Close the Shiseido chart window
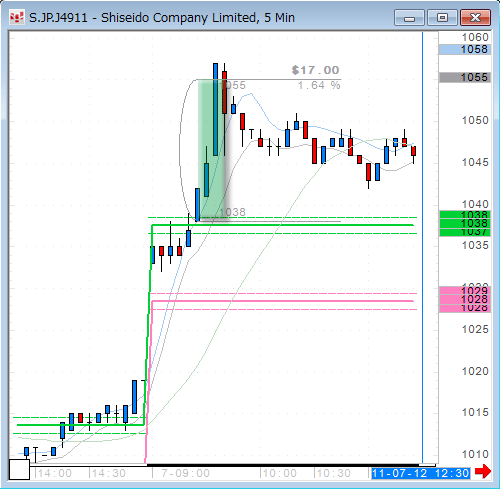 [x=476, y=18]
